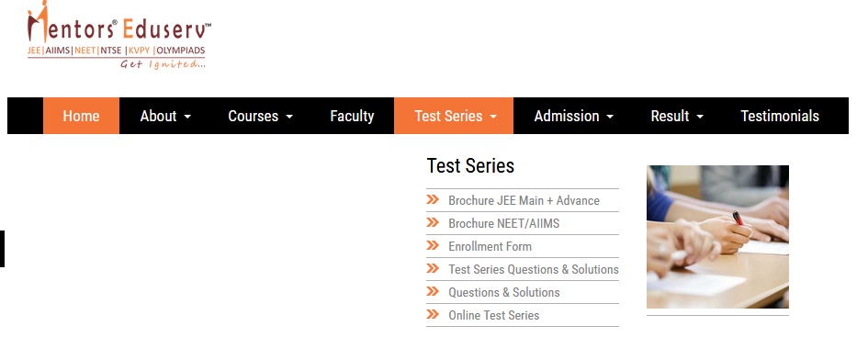Collapse the Test Series dropdown menu

454,116
